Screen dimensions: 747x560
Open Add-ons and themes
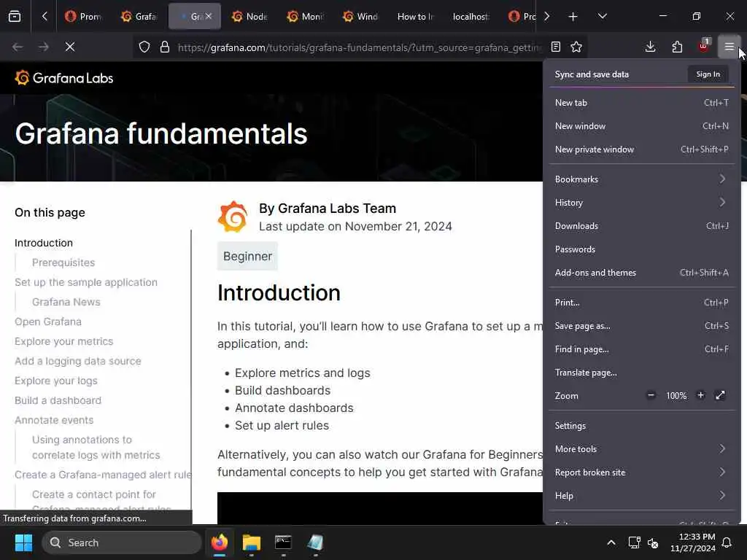click(642, 273)
